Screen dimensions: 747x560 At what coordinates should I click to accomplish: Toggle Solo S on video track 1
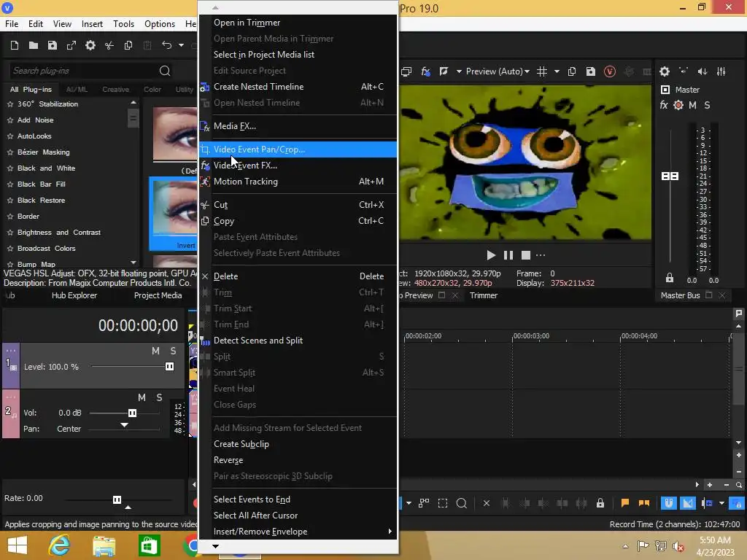coord(174,351)
